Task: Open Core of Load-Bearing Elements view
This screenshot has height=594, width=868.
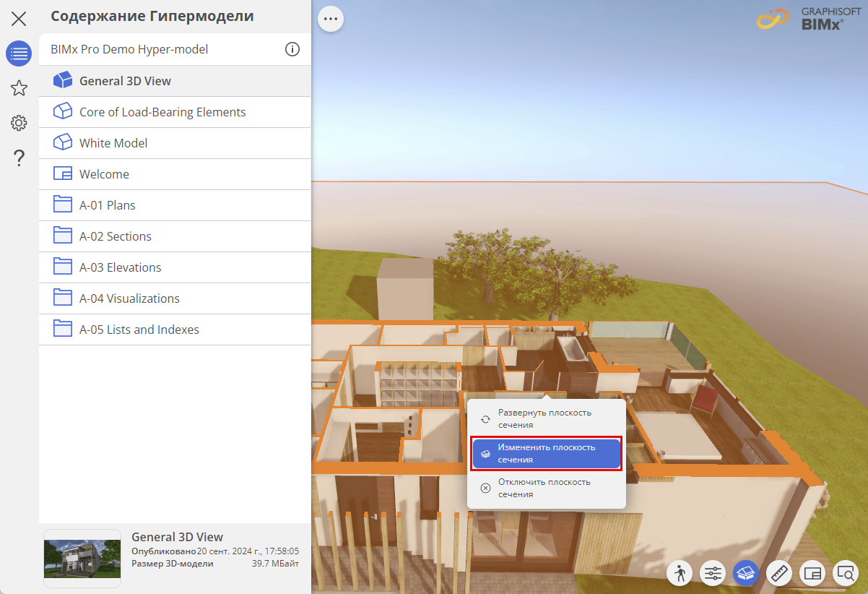Action: (x=175, y=112)
